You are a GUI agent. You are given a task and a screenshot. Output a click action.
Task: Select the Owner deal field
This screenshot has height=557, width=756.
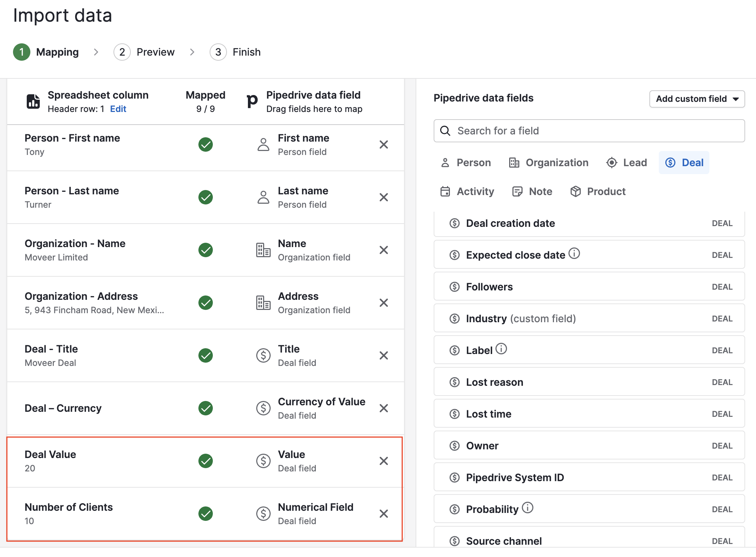[x=589, y=446]
